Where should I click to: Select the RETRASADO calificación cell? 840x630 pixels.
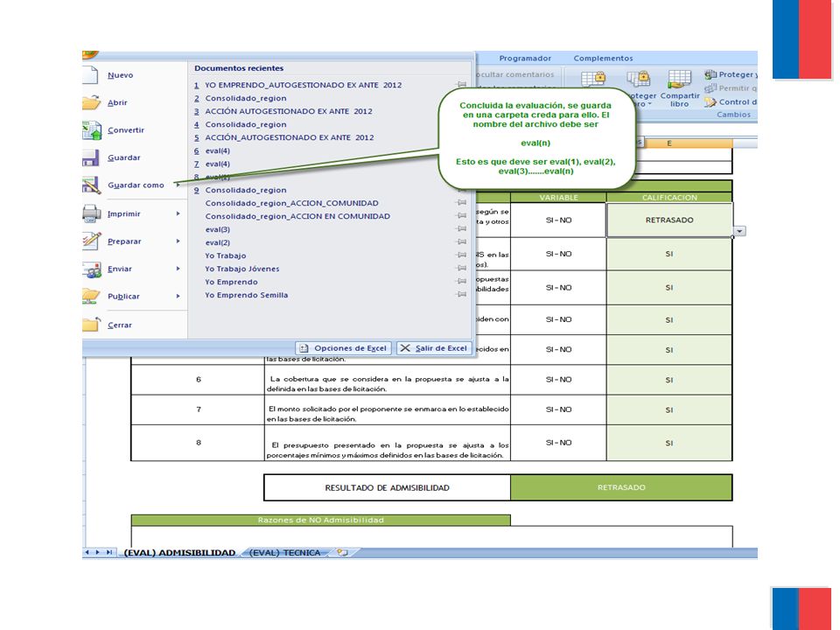669,220
